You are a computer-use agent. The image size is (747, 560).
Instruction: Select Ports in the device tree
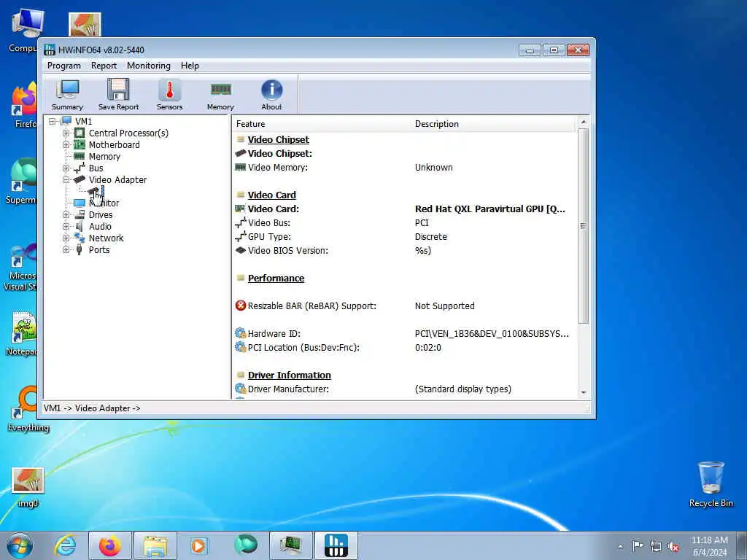click(x=99, y=250)
